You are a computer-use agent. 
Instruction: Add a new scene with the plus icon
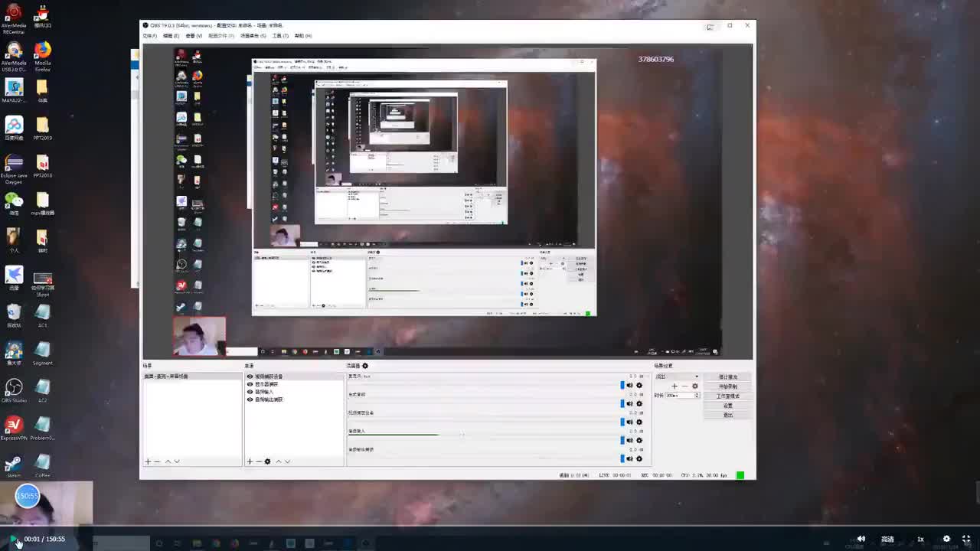coord(148,461)
